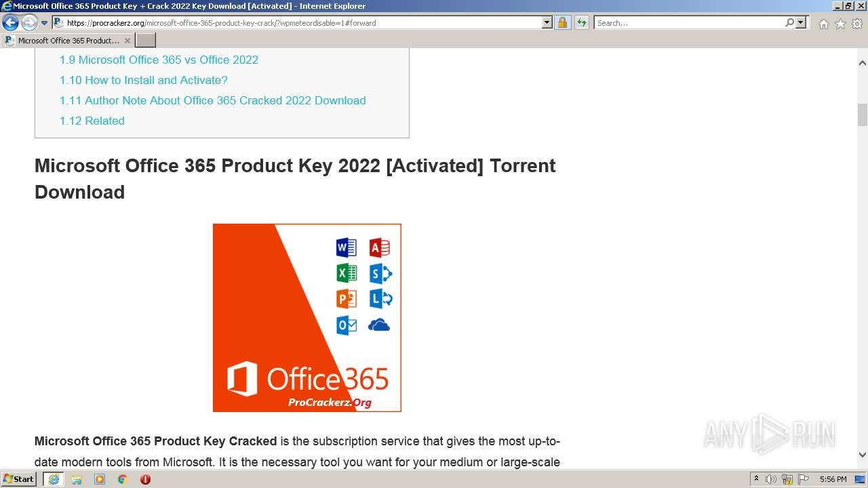The height and width of the screenshot is (488, 868).
Task: Click the address bar URL field
Action: tap(302, 23)
